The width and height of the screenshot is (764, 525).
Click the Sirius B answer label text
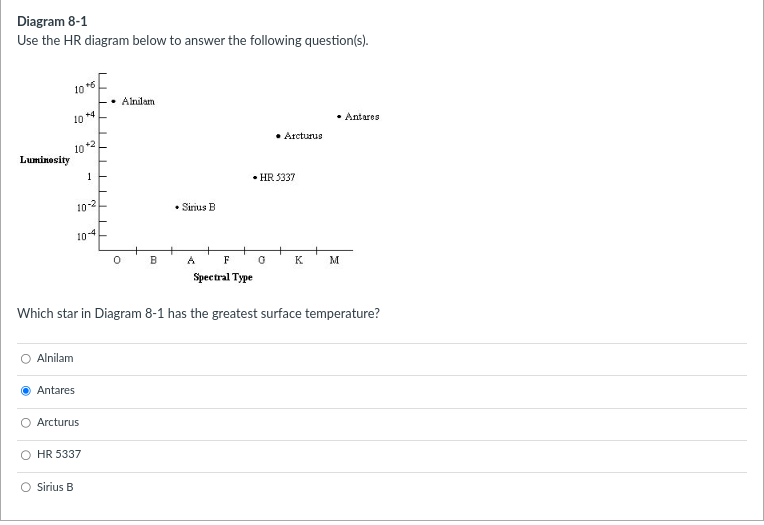point(55,487)
